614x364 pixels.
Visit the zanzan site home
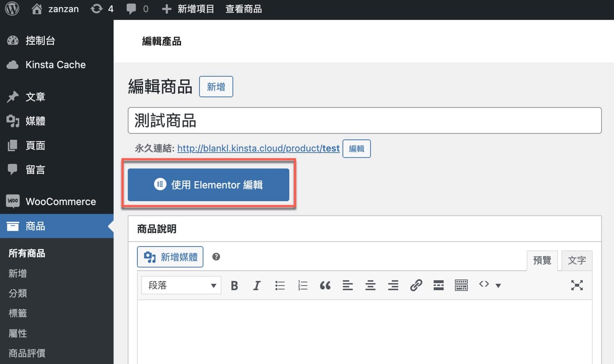click(55, 9)
